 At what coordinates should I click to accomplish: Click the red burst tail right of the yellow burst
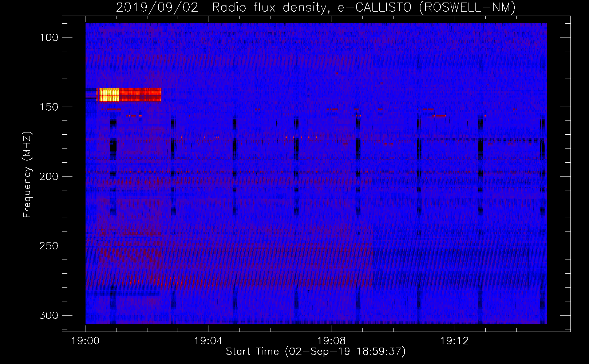pyautogui.click(x=140, y=95)
